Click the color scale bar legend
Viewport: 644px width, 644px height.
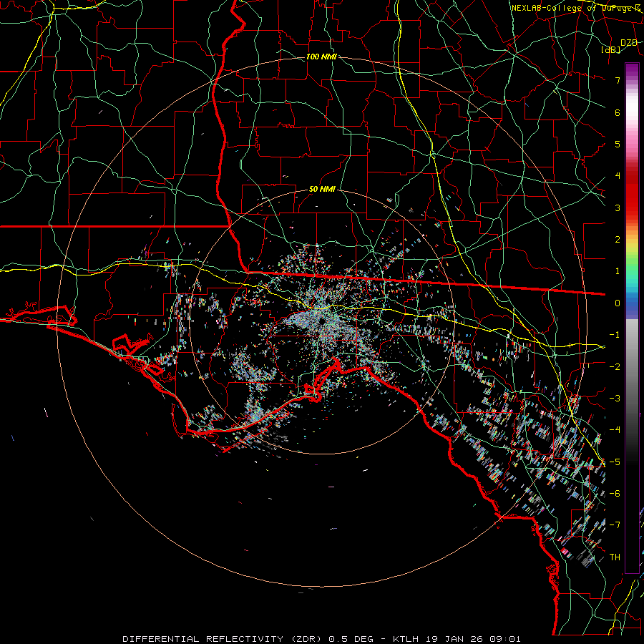point(632,318)
